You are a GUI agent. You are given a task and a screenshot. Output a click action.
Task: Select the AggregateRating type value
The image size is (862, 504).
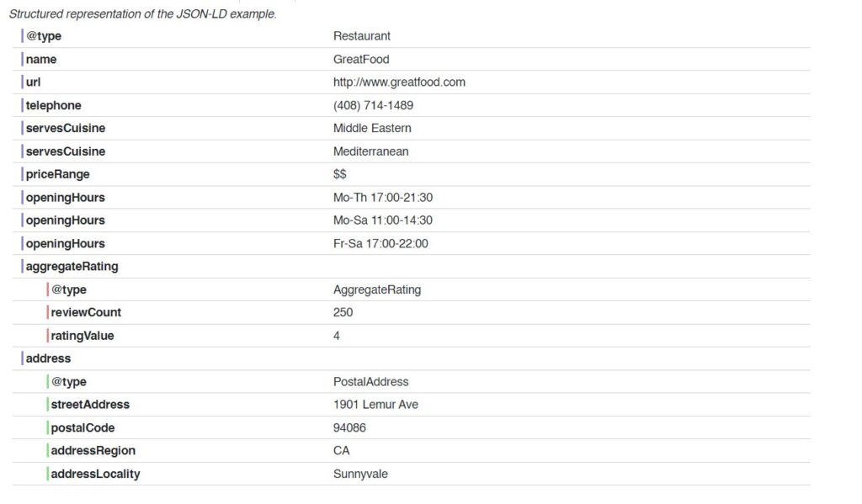[377, 290]
